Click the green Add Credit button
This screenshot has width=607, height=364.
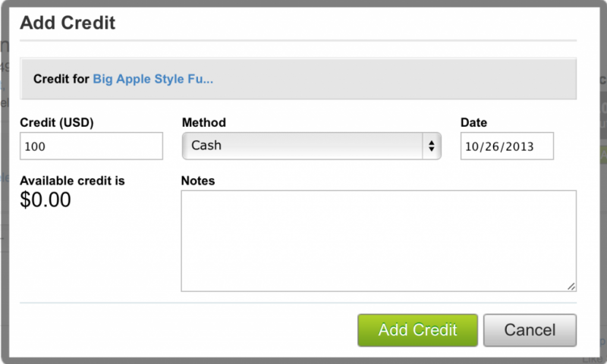[x=417, y=330]
